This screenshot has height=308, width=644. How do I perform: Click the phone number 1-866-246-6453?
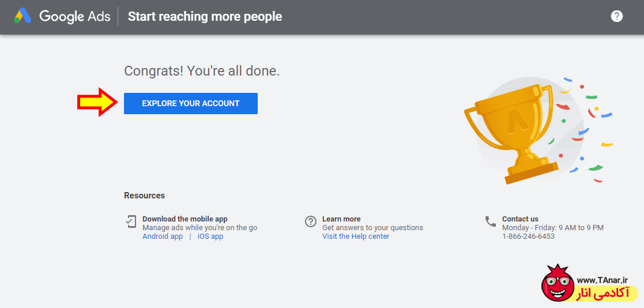(528, 236)
